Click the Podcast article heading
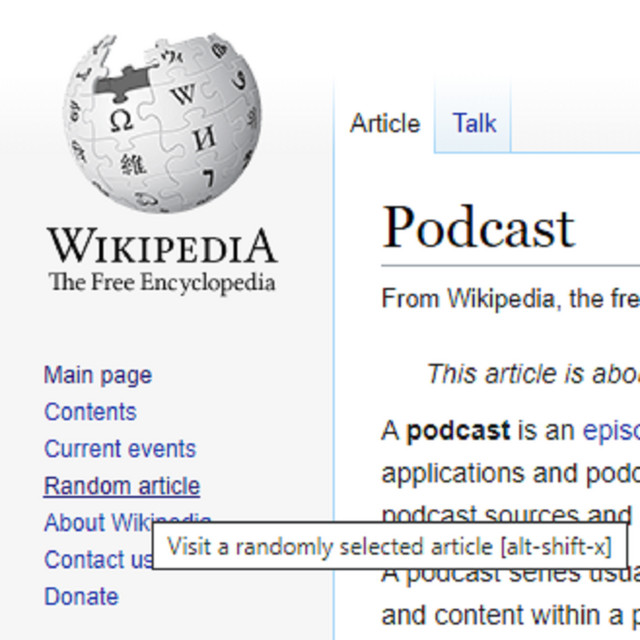640x640 pixels. (478, 227)
